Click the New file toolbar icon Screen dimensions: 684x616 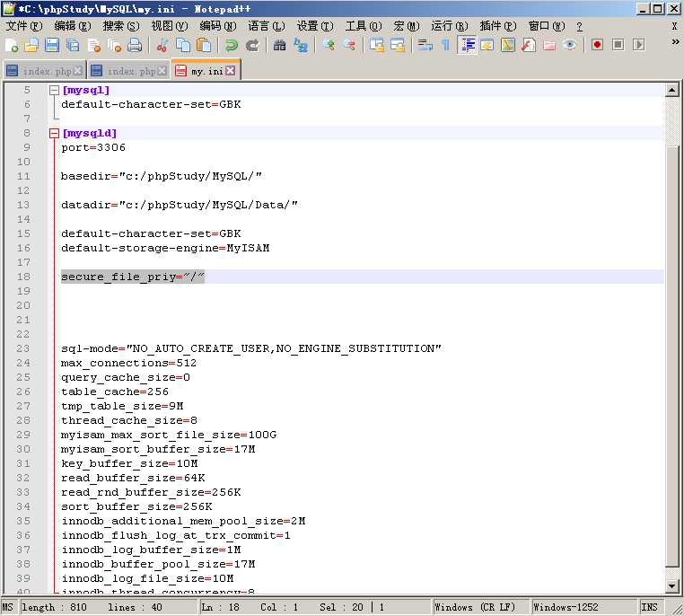coord(12,46)
